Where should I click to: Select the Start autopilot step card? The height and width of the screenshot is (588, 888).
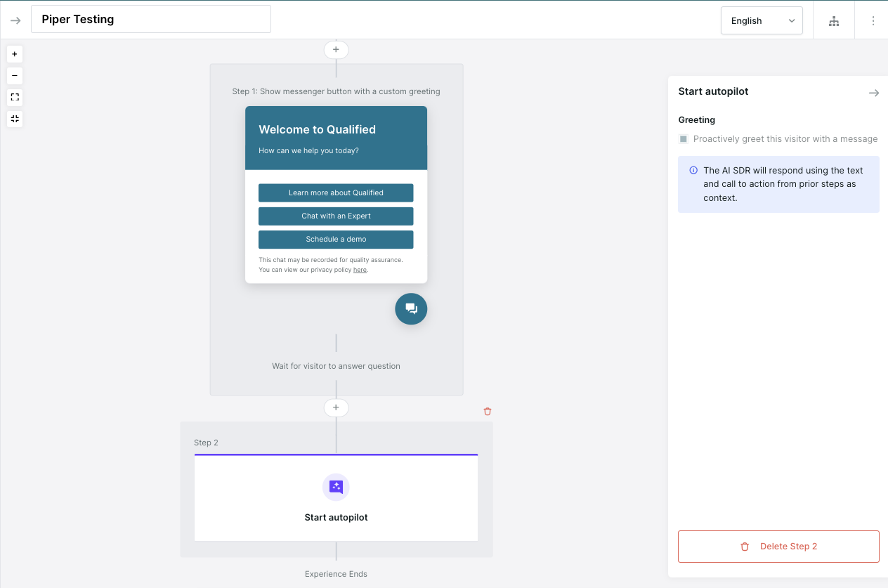click(x=336, y=497)
